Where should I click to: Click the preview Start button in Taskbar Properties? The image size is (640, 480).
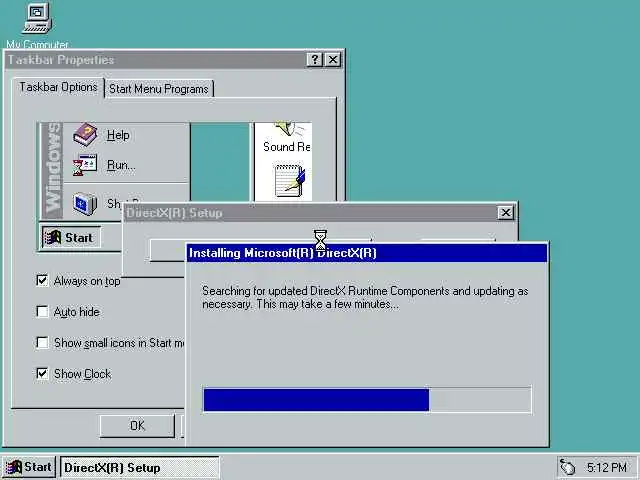71,238
